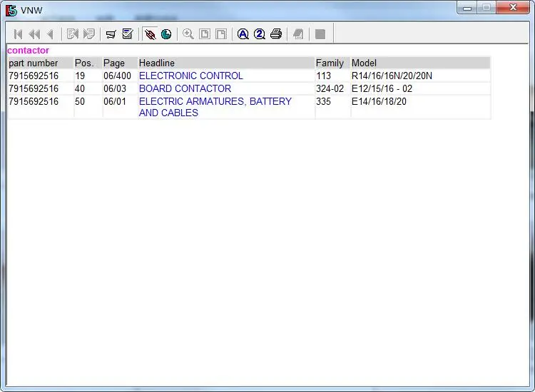The height and width of the screenshot is (392, 535).
Task: Click the magenta 'contactor' search term
Action: click(29, 51)
